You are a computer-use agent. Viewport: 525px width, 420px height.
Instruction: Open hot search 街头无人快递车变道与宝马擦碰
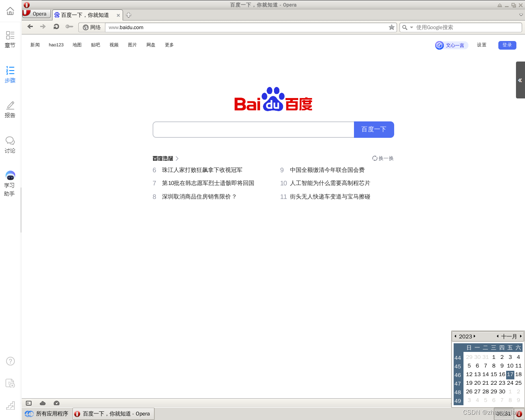pyautogui.click(x=330, y=196)
